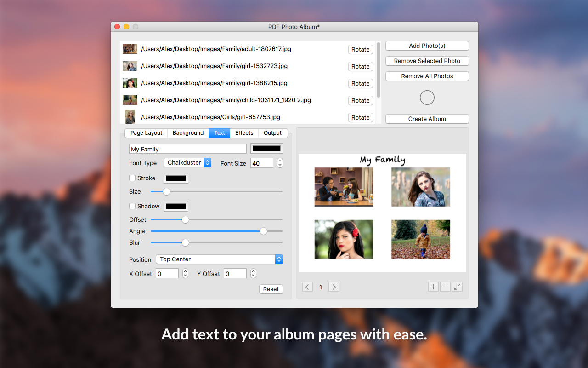Zoom out the album preview

click(x=445, y=287)
